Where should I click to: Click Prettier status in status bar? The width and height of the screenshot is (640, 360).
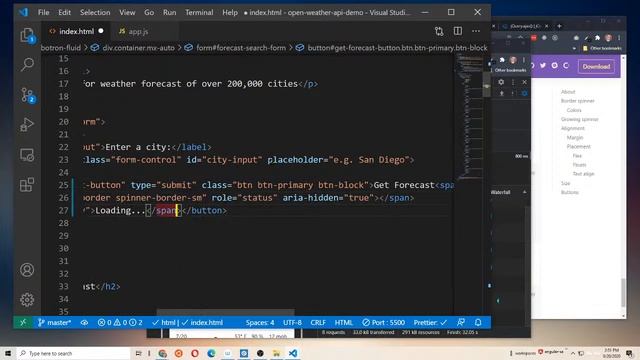pos(430,322)
